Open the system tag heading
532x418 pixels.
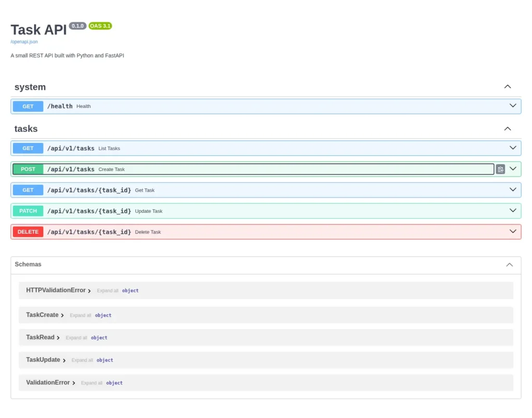pyautogui.click(x=30, y=87)
